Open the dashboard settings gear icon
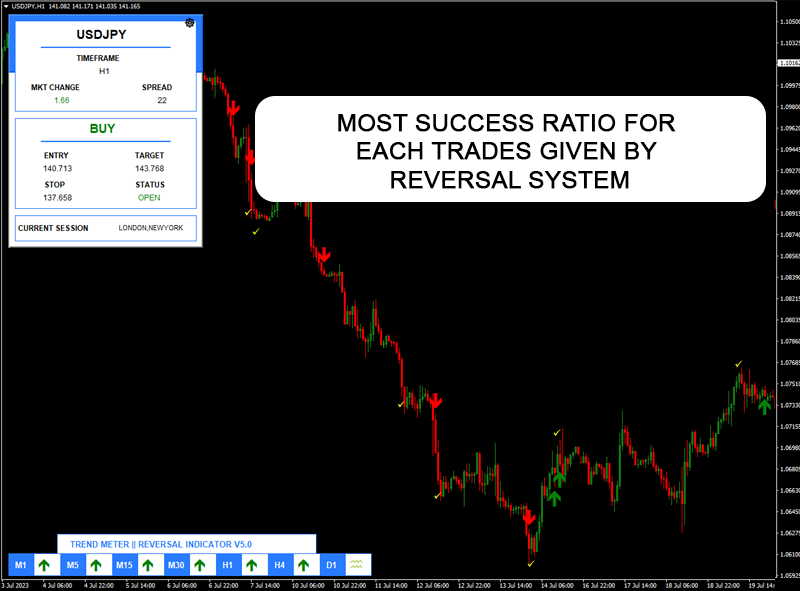The width and height of the screenshot is (800, 591). point(190,23)
